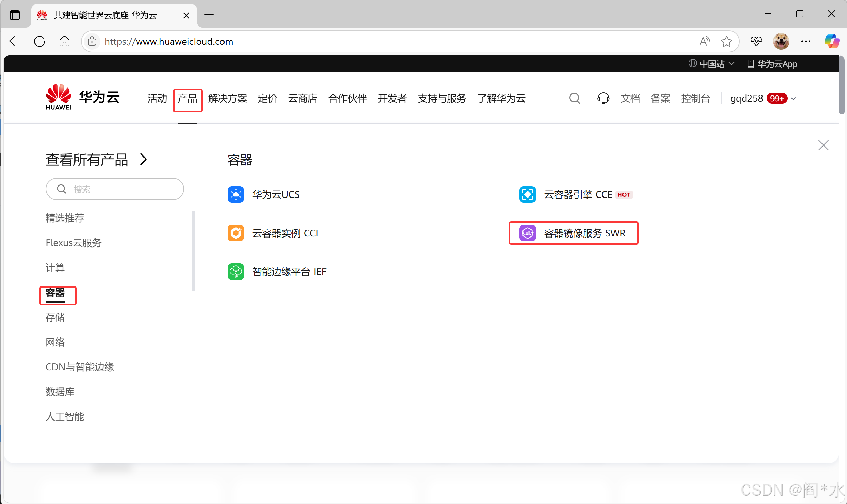Add page to favorites star icon
The width and height of the screenshot is (847, 504).
click(x=726, y=41)
